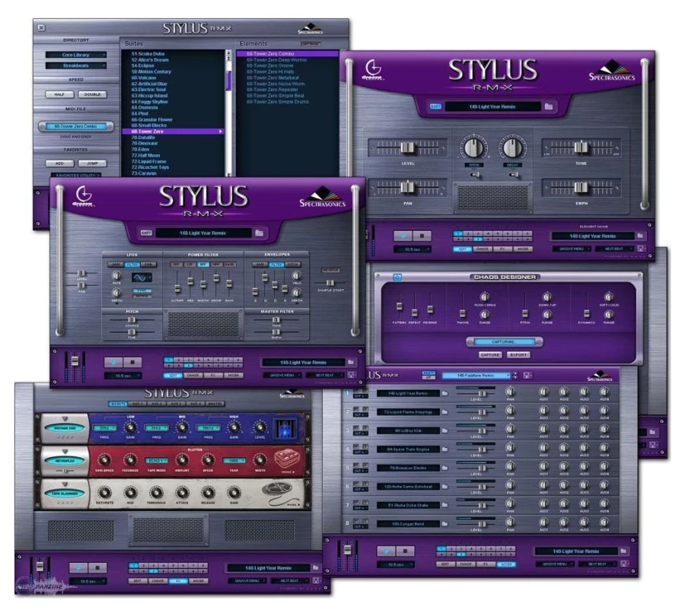Click play button in Mixer window
Screen dimensions: 685x616
point(386,551)
